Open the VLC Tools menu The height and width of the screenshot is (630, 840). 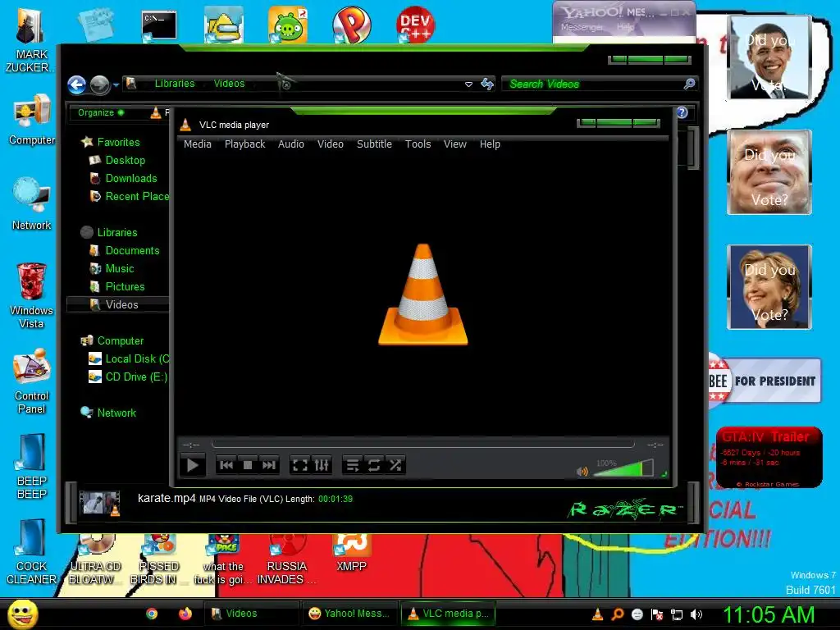(x=418, y=144)
